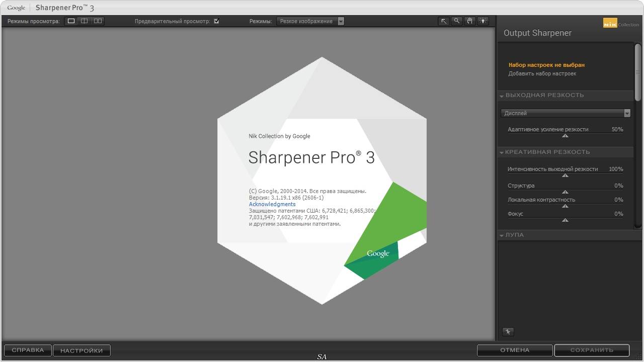Collapse the ВЫХОДНАЯ РЕЗКОСТЬ section
The width and height of the screenshot is (644, 362).
(x=502, y=96)
